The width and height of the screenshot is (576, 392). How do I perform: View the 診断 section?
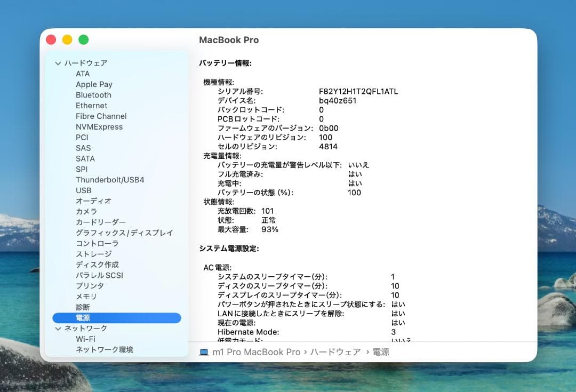coord(83,307)
